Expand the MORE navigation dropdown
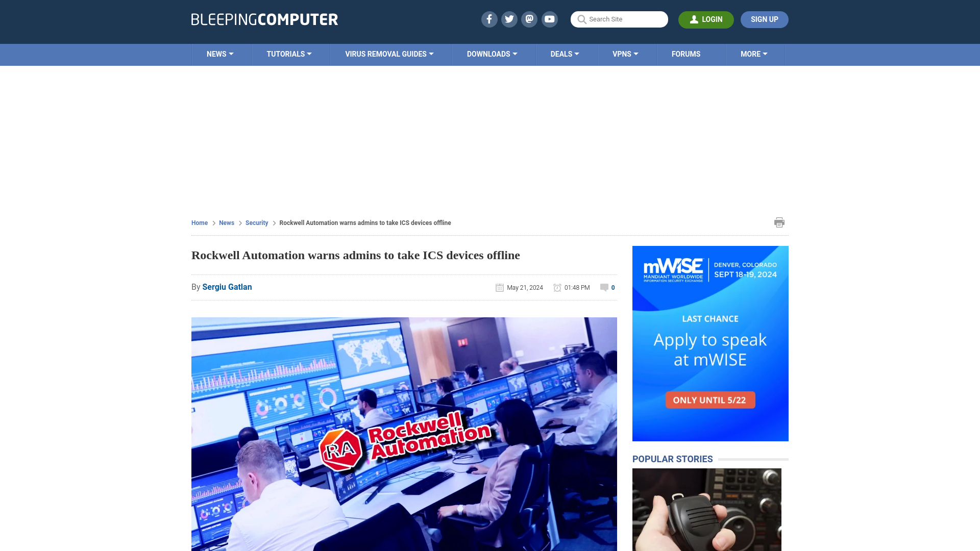Viewport: 980px width, 551px height. 754,54
